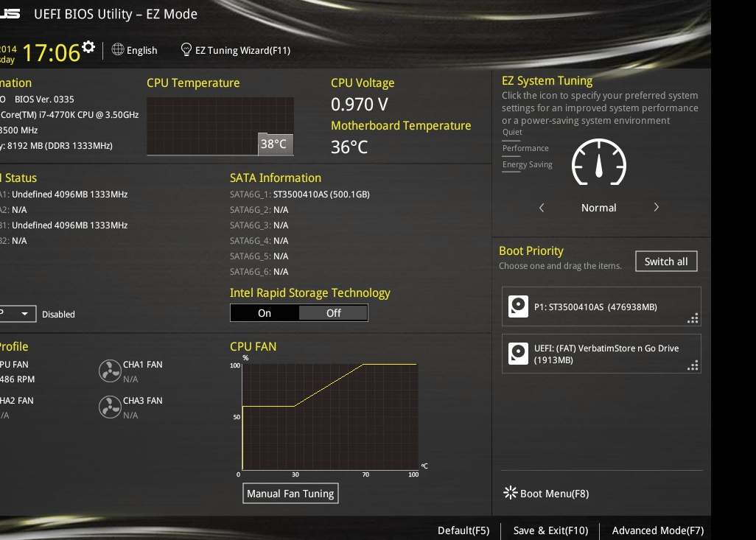The width and height of the screenshot is (756, 540).
Task: Select P1: ST3500410AS boot entry
Action: point(601,306)
